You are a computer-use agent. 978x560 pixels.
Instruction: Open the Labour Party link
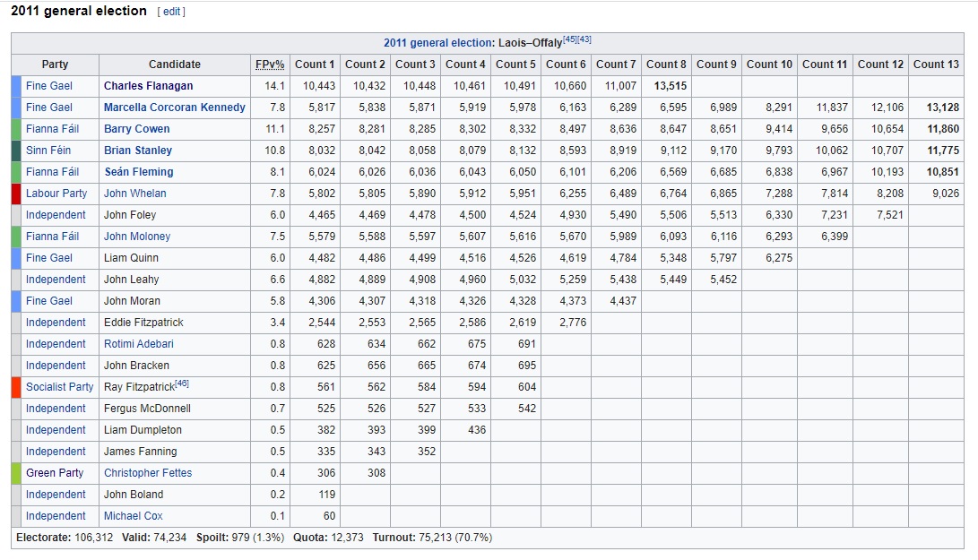56,194
